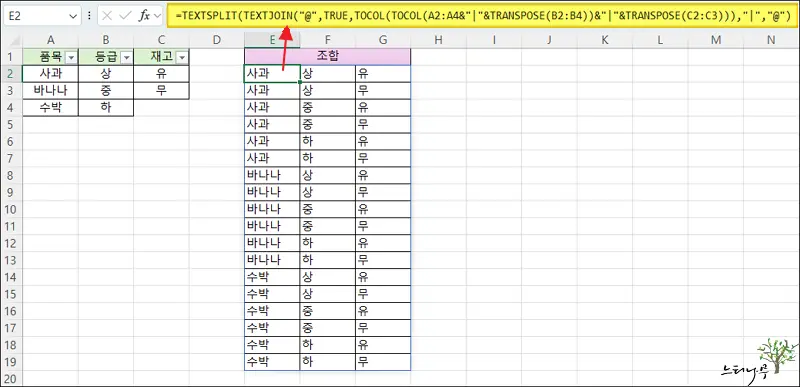Open the Insert Function fx dialog
The height and width of the screenshot is (387, 800).
click(x=144, y=16)
